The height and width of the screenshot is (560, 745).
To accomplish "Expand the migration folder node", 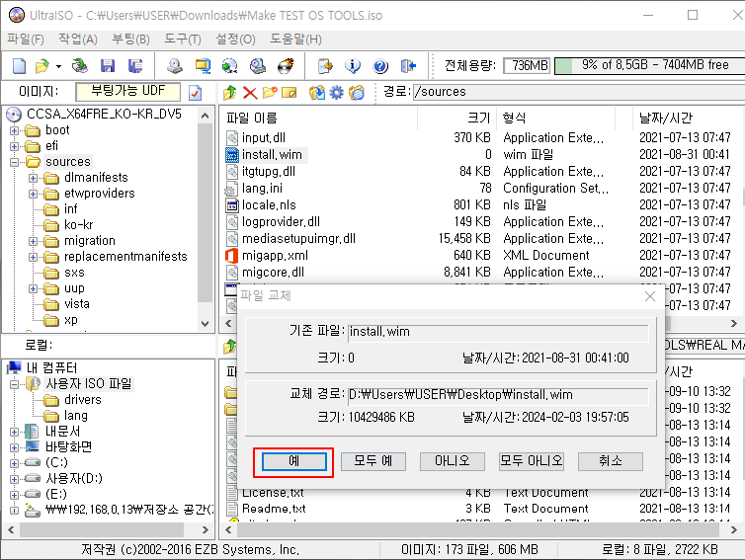I will (33, 241).
